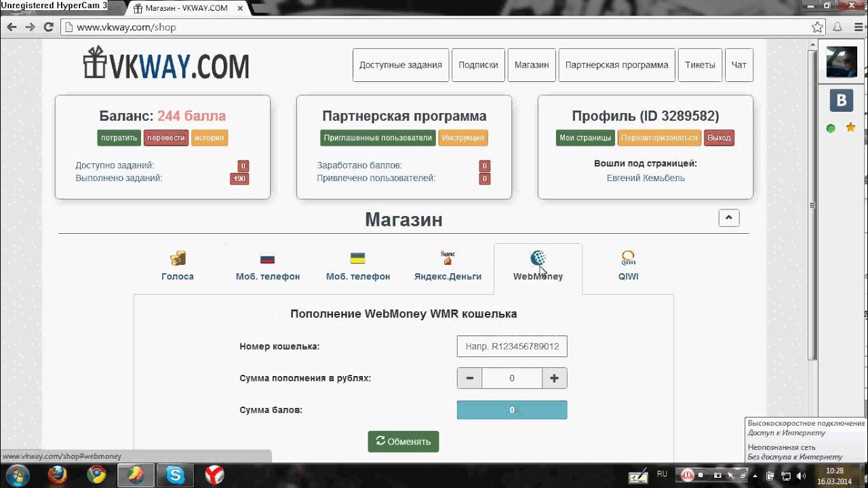Viewport: 868px width, 488px height.
Task: Reload the page with the refresh icon
Action: coord(48,27)
